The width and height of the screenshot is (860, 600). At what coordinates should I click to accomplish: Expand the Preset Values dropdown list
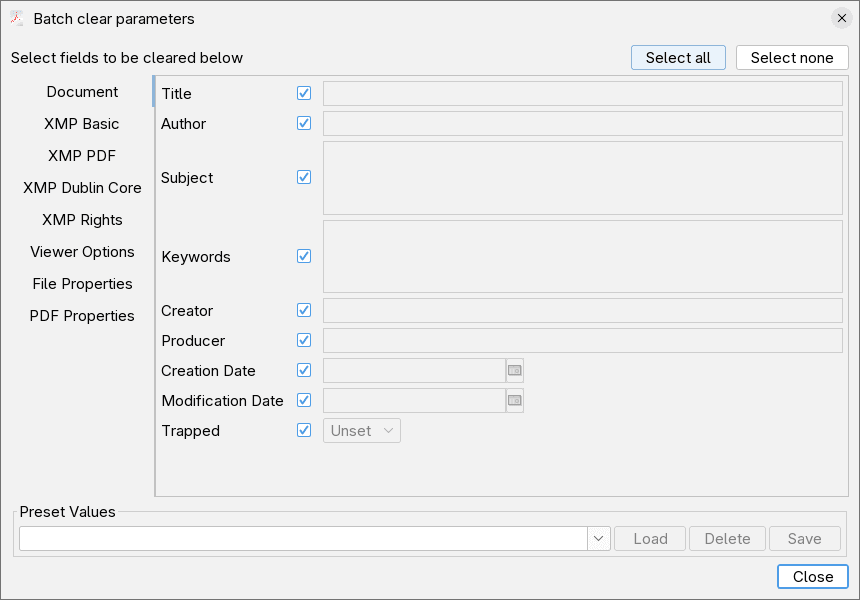point(598,538)
